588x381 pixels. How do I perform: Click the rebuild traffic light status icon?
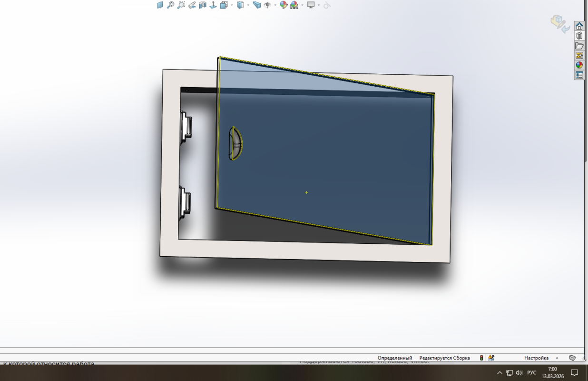pos(481,358)
